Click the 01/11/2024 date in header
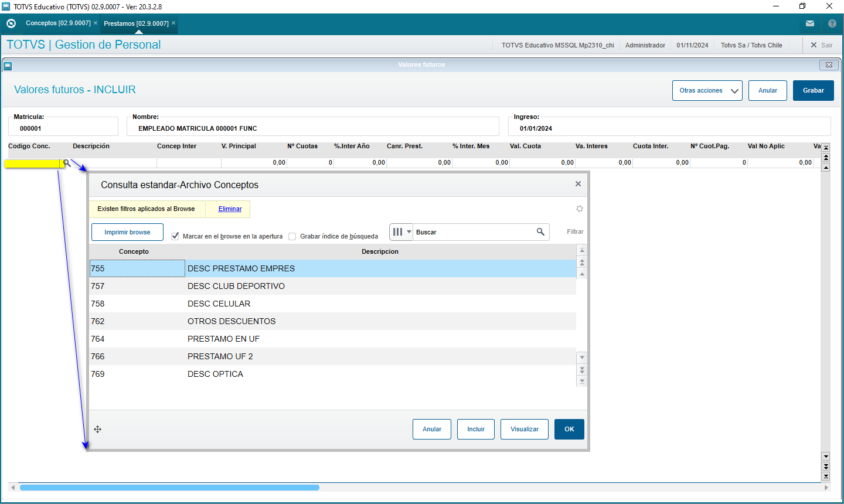 click(692, 45)
